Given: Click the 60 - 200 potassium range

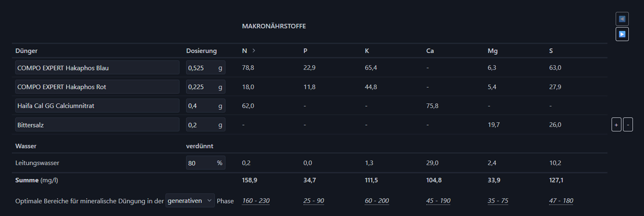Looking at the screenshot, I should point(377,201).
